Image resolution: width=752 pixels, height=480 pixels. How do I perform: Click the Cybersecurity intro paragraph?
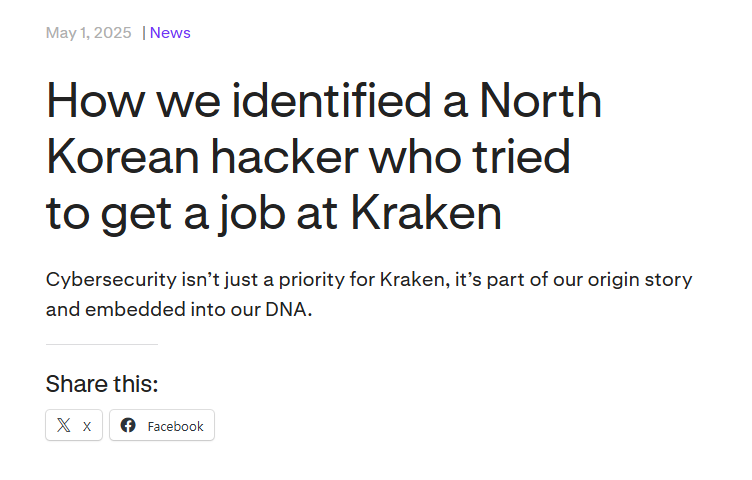tap(369, 294)
